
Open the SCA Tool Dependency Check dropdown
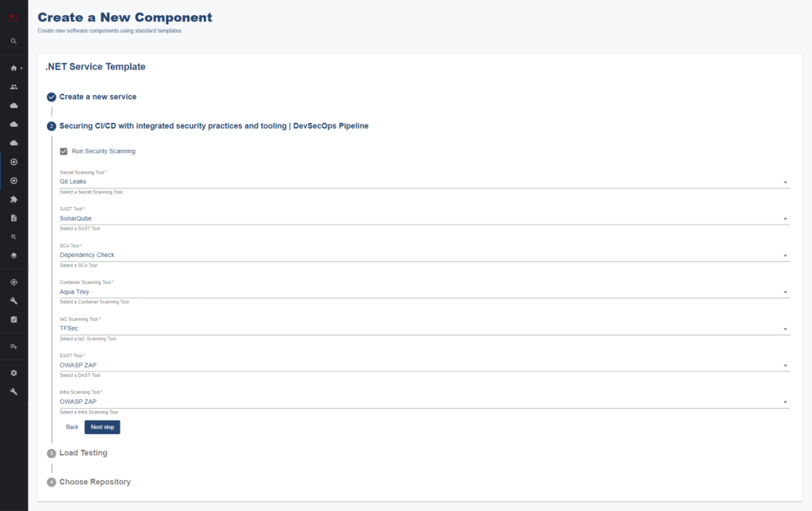coord(424,255)
